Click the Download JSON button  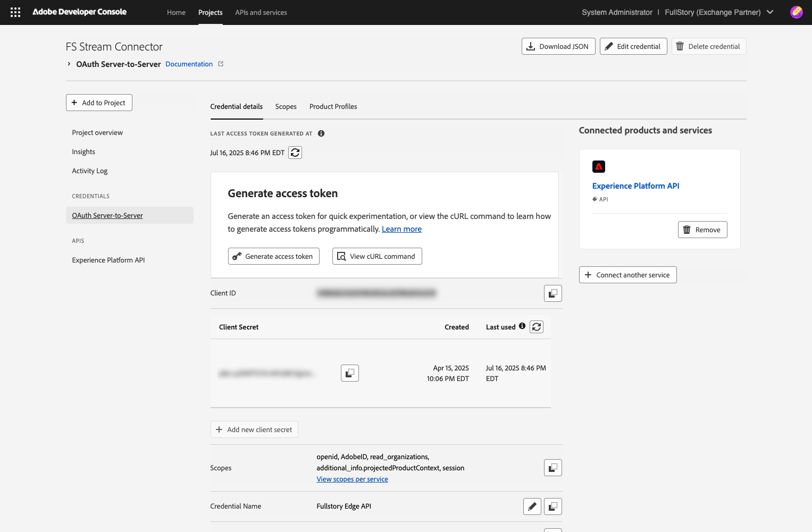pyautogui.click(x=558, y=46)
